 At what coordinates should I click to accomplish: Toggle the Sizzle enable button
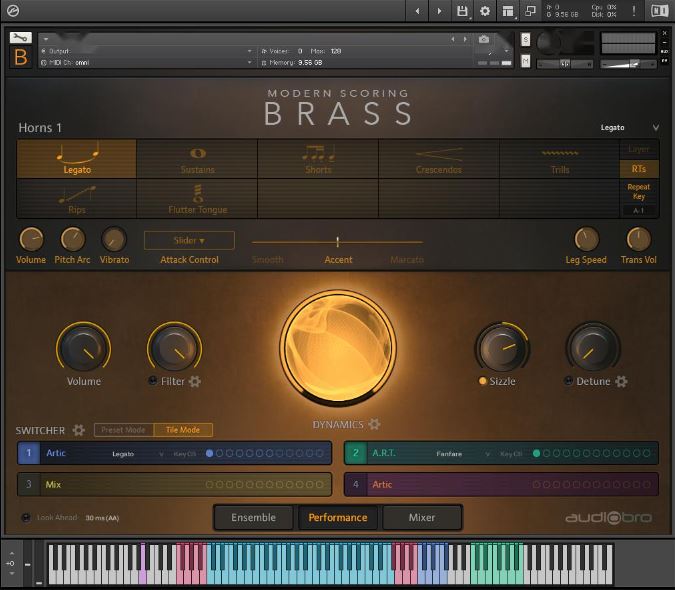[x=483, y=381]
